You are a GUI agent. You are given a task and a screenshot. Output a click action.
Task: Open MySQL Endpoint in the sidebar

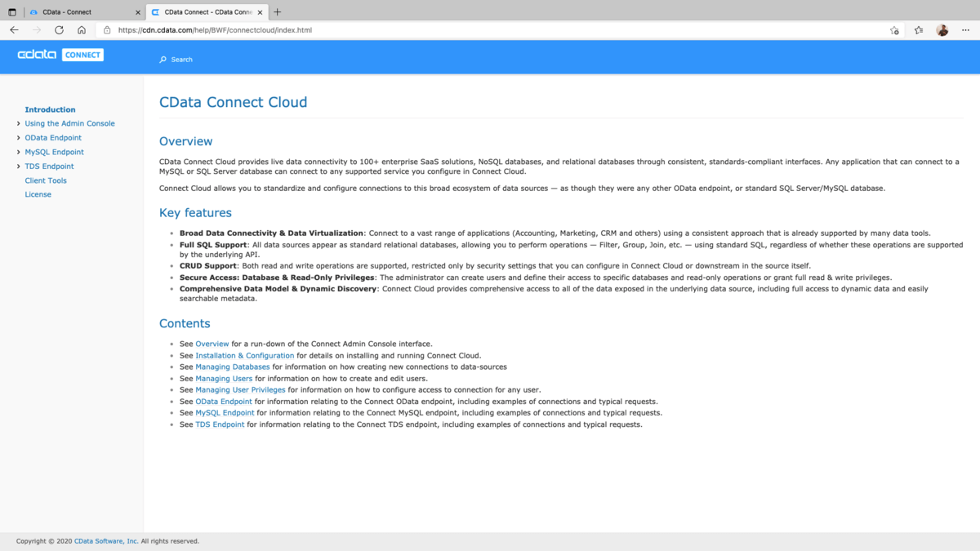pos(54,152)
